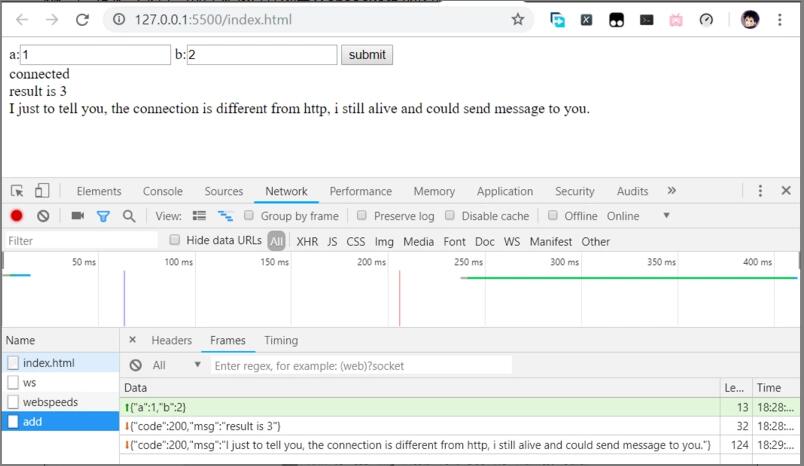Toggle the network filter funnel icon
This screenshot has width=804, height=466.
point(103,216)
